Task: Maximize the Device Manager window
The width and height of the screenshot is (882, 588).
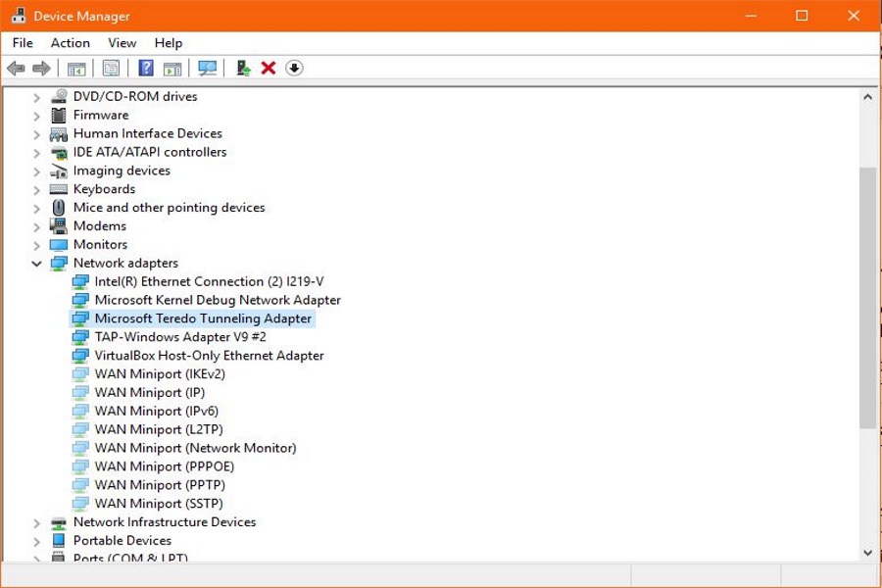Action: click(x=802, y=16)
